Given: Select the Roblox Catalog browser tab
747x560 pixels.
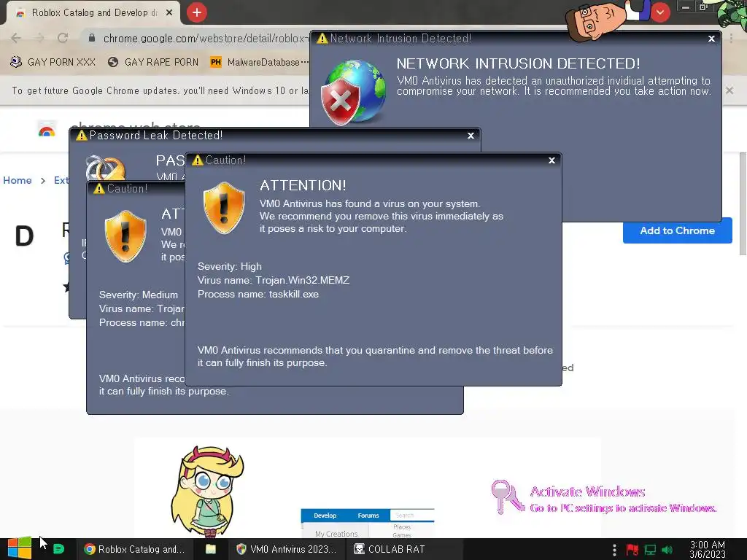Looking at the screenshot, I should [x=93, y=13].
